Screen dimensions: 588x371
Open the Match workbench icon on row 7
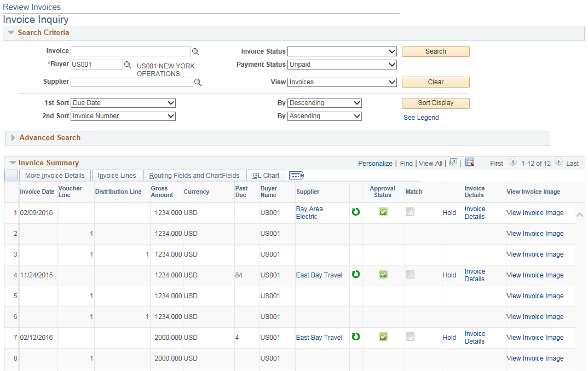tap(410, 337)
